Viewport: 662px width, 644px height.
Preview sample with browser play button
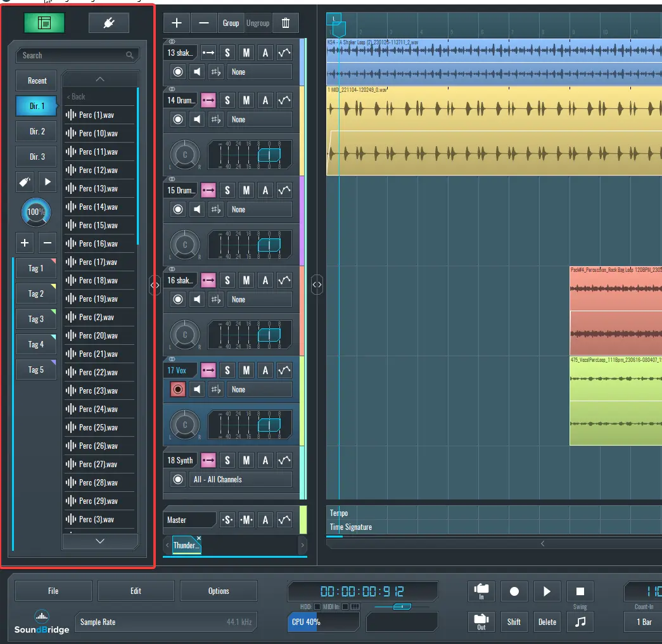click(48, 182)
